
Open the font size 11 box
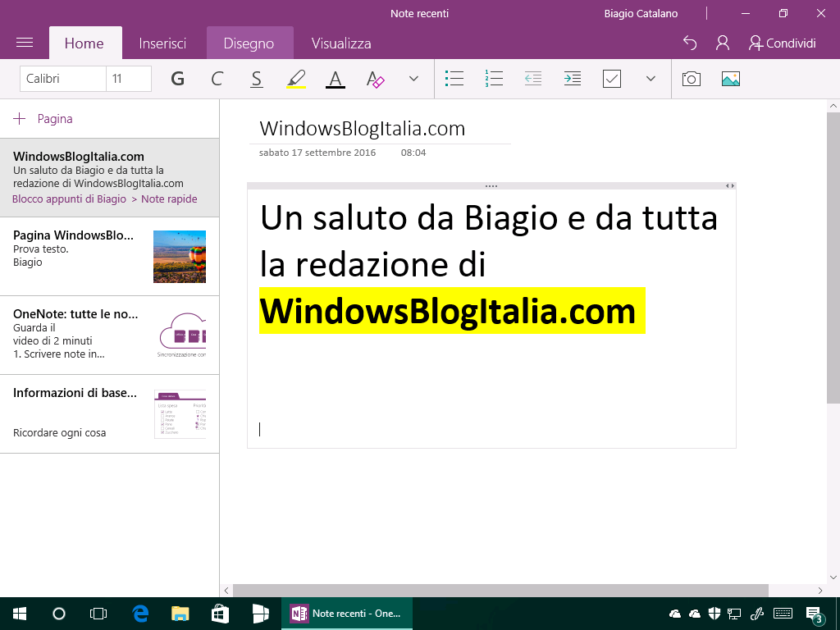coord(129,79)
